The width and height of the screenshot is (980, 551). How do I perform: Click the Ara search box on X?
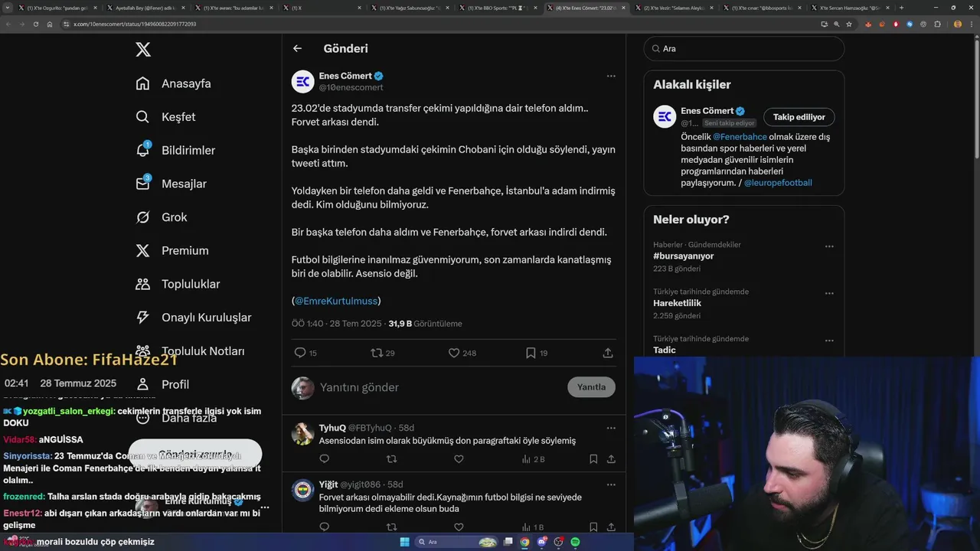point(744,48)
